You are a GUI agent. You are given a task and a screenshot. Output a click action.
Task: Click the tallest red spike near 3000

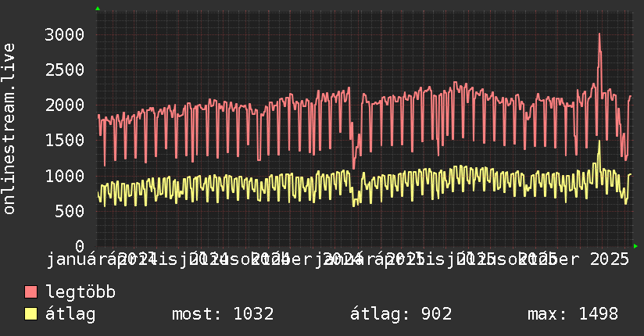point(599,35)
